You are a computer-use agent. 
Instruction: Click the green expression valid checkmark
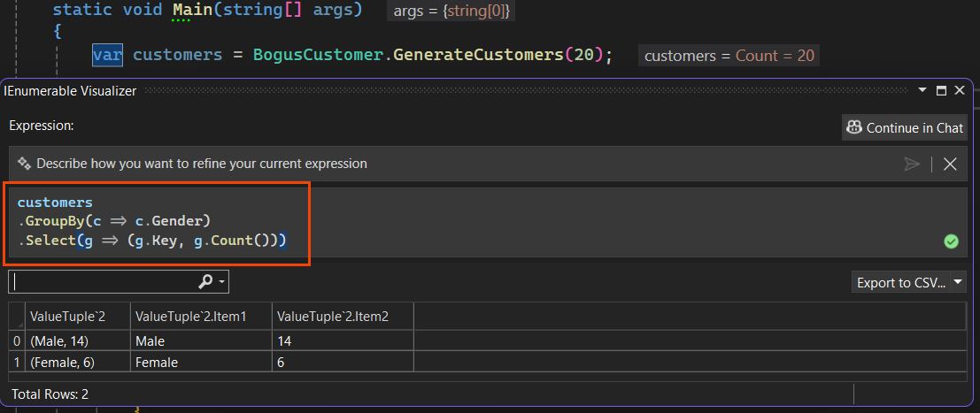pyautogui.click(x=951, y=241)
